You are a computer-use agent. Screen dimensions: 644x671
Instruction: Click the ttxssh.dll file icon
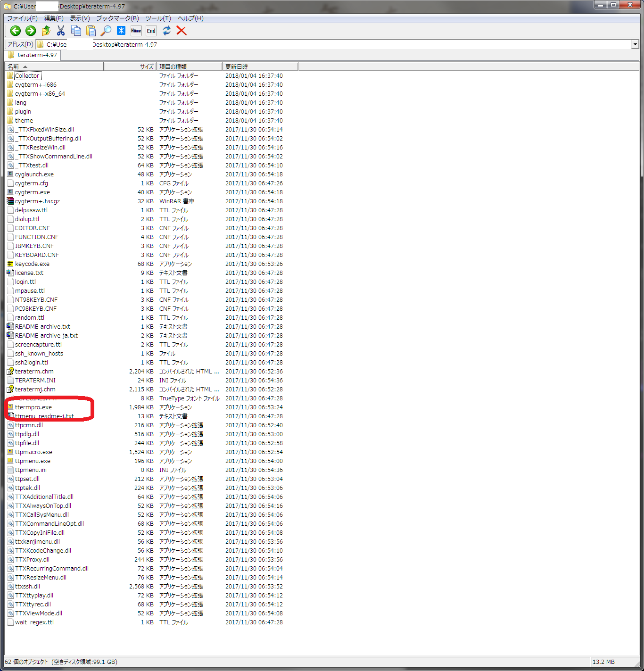point(10,586)
